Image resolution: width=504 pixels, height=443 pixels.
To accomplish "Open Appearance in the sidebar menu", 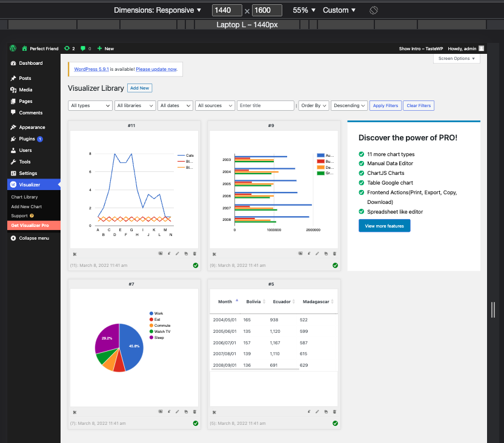I will (34, 127).
